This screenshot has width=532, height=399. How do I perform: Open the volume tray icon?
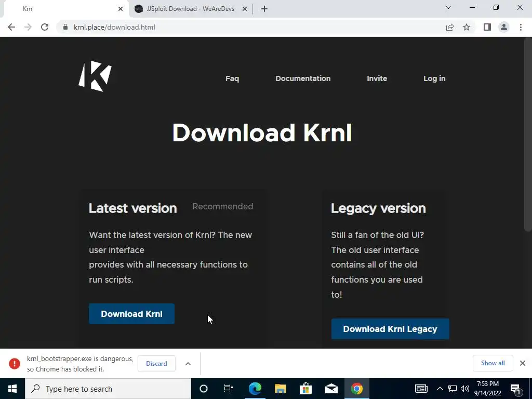[465, 389]
